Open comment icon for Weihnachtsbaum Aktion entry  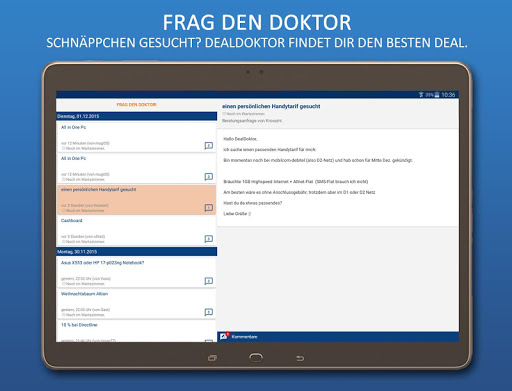pos(209,312)
